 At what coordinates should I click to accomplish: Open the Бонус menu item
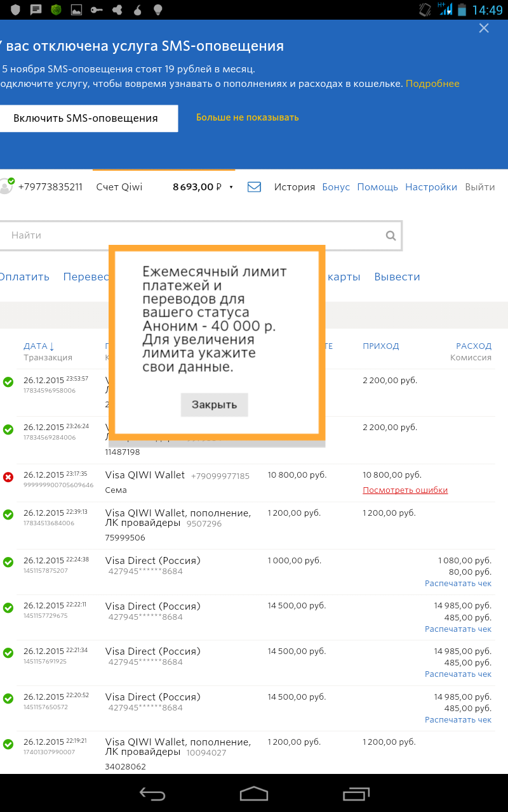pyautogui.click(x=336, y=187)
